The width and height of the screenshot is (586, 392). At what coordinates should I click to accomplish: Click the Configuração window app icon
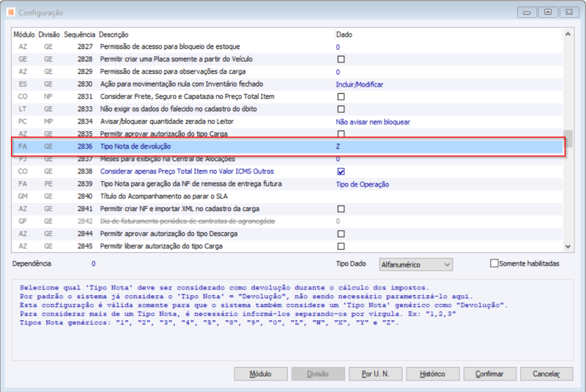[11, 12]
